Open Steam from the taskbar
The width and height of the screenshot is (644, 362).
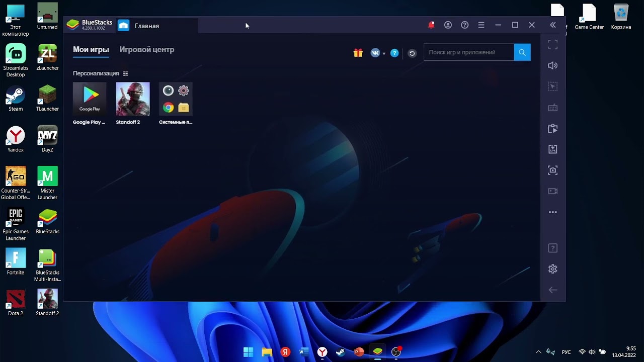pos(341,352)
